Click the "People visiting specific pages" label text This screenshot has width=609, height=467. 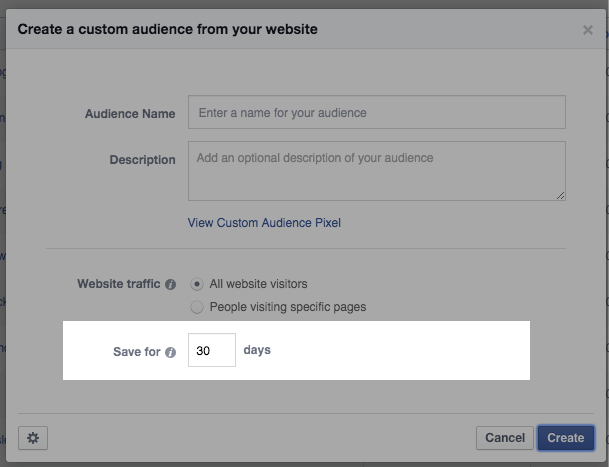coord(287,307)
